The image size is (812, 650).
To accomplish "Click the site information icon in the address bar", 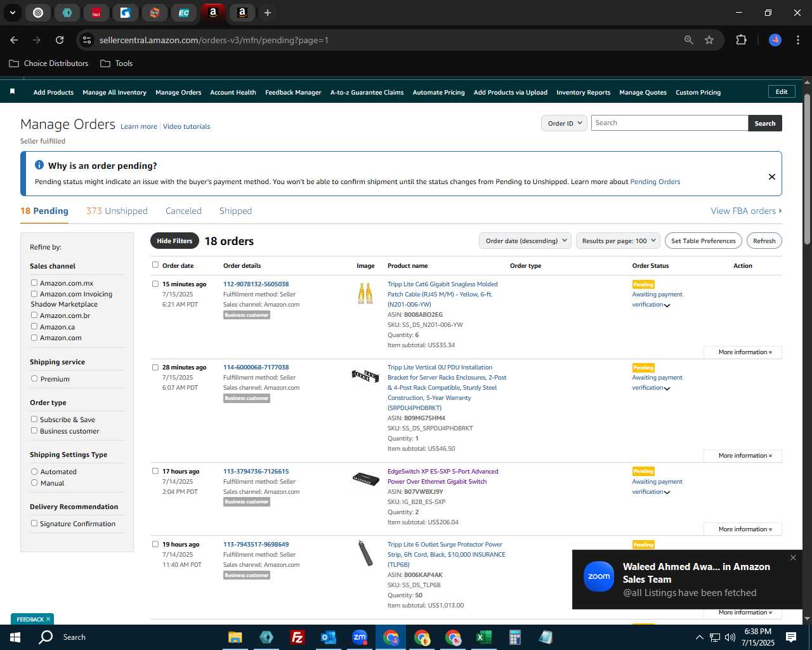I will pyautogui.click(x=88, y=40).
